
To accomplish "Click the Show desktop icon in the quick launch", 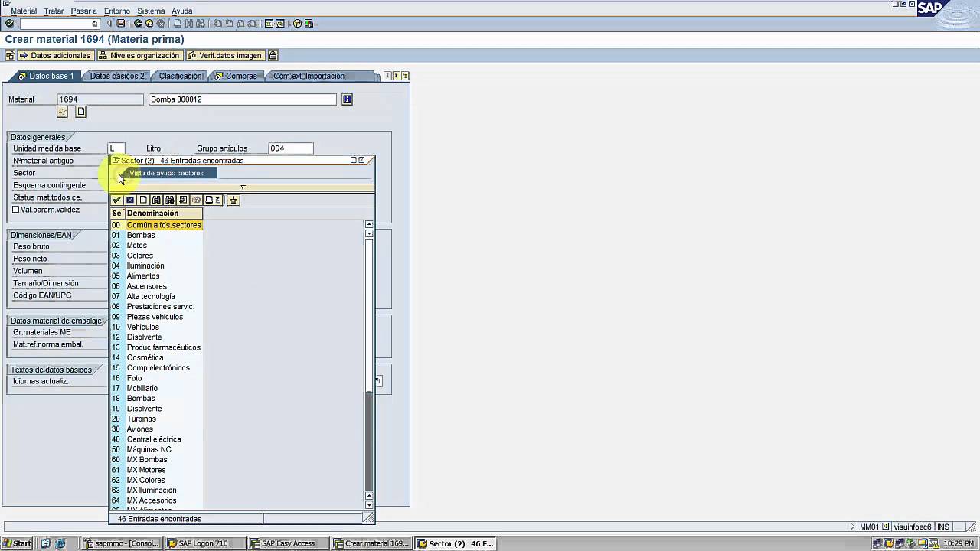I will 47,543.
